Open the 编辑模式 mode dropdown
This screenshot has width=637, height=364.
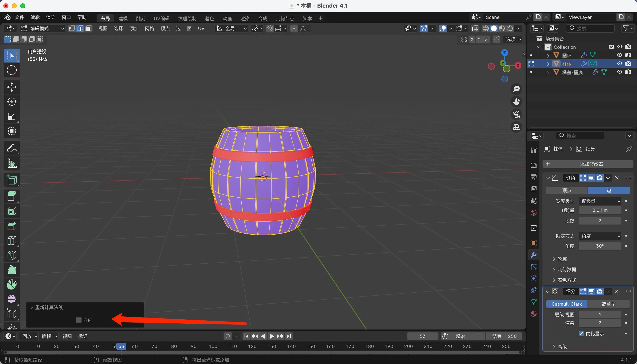[x=43, y=28]
